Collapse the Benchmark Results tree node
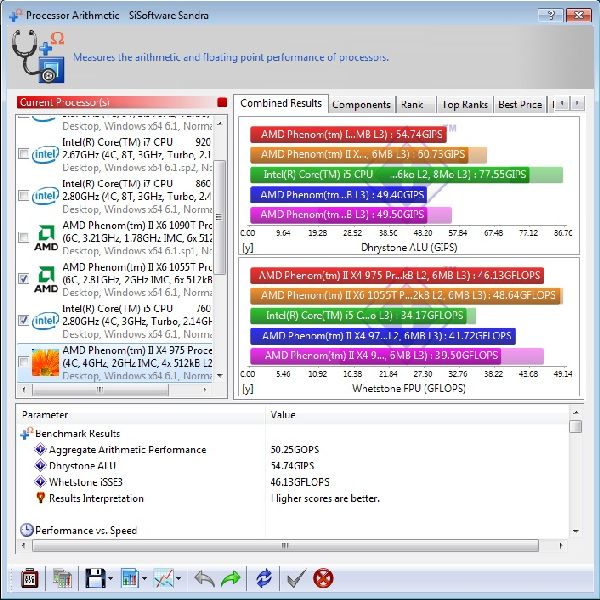 25,434
